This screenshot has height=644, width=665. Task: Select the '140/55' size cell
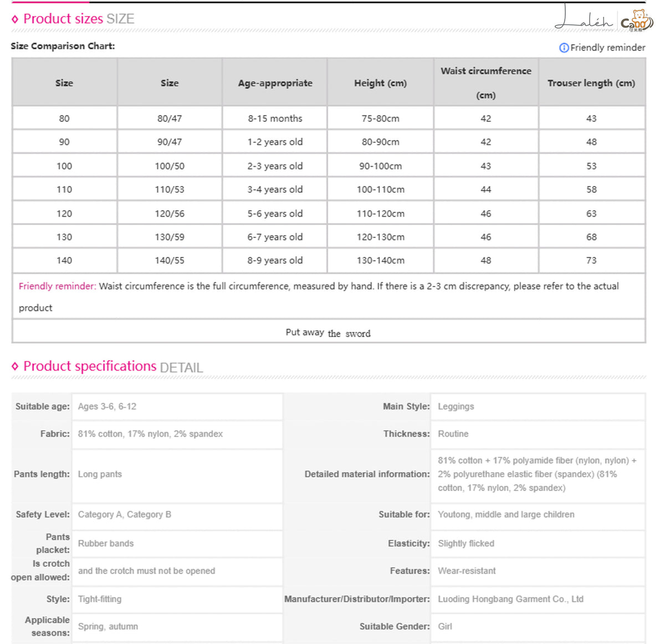click(x=170, y=260)
